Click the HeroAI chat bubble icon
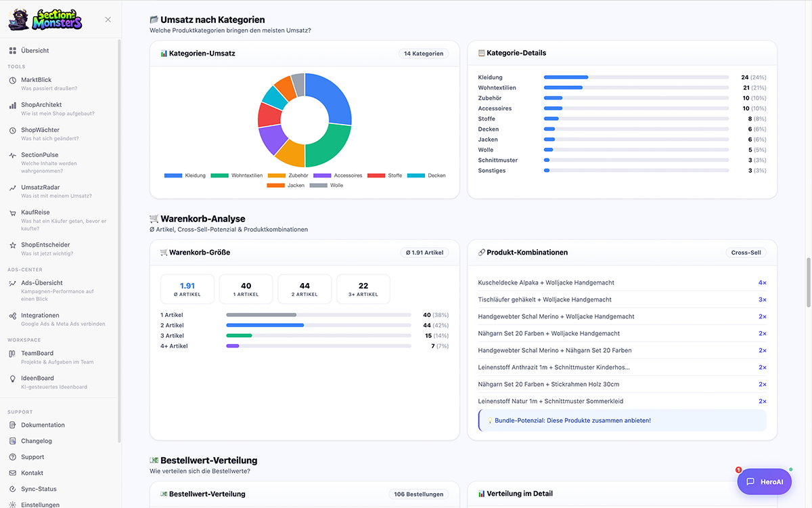This screenshot has height=508, width=812. (x=750, y=482)
